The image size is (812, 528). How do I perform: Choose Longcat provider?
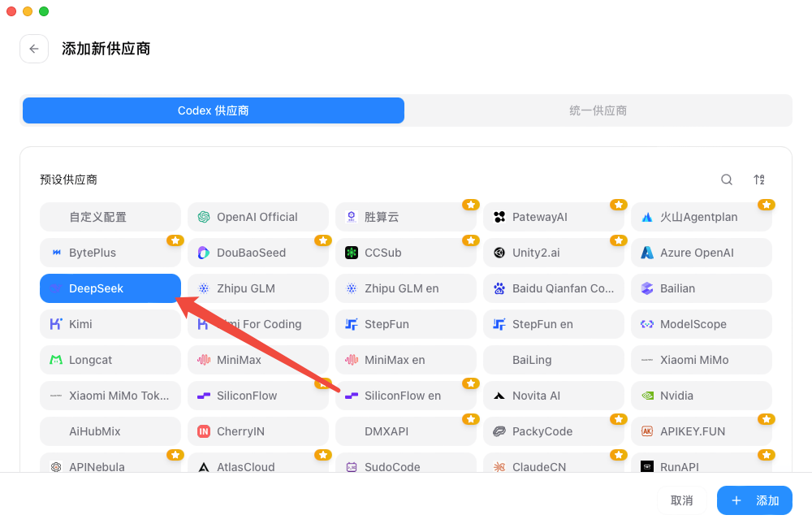click(110, 360)
